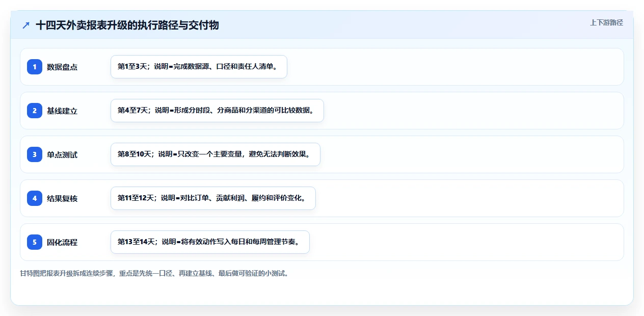Click the 结果复核 step label

click(x=62, y=198)
